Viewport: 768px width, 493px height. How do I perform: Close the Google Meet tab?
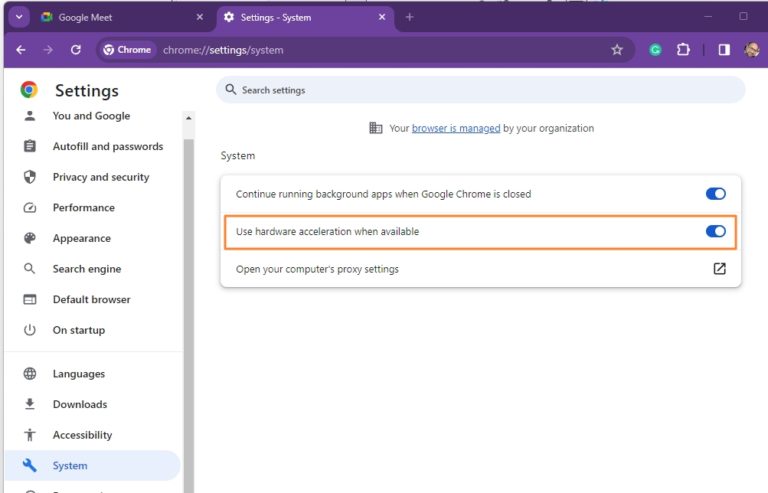point(199,17)
